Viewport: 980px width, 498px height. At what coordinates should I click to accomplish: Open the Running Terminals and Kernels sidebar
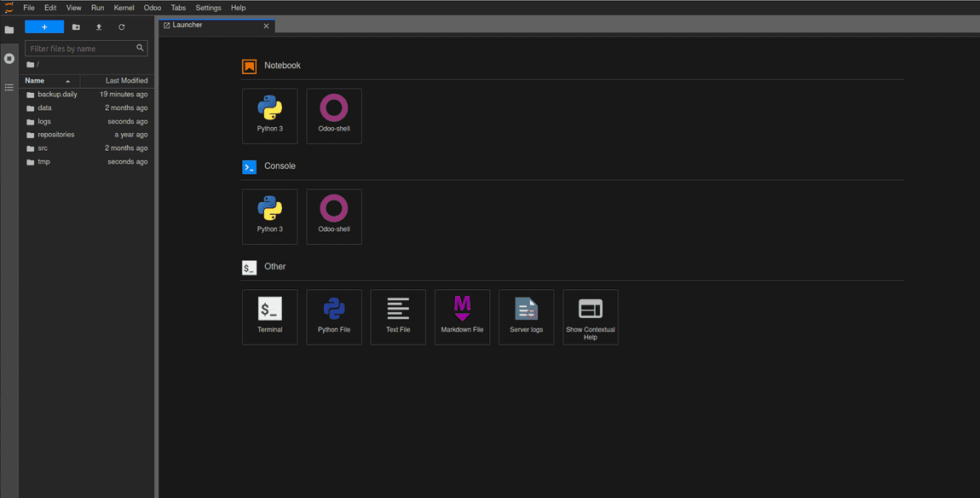pyautogui.click(x=9, y=58)
